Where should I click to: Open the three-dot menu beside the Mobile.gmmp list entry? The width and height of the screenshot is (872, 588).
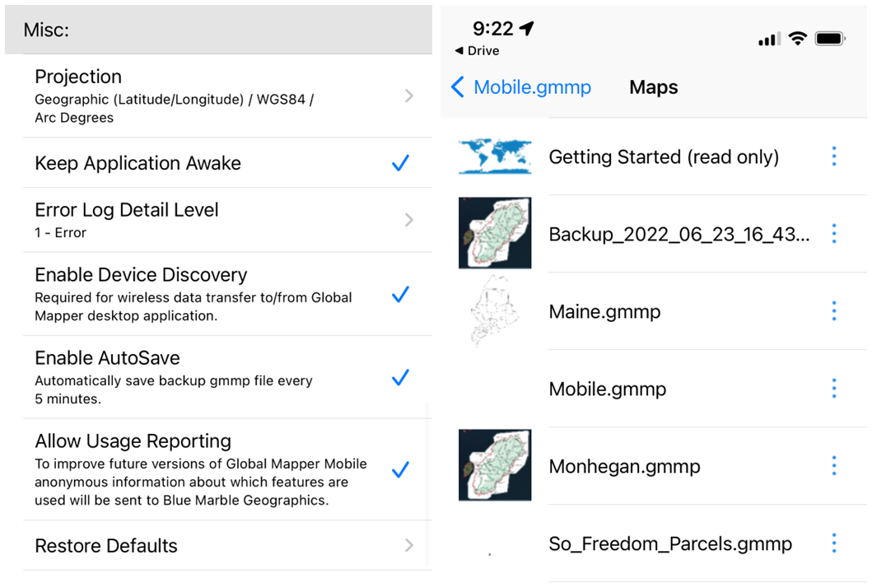point(833,388)
